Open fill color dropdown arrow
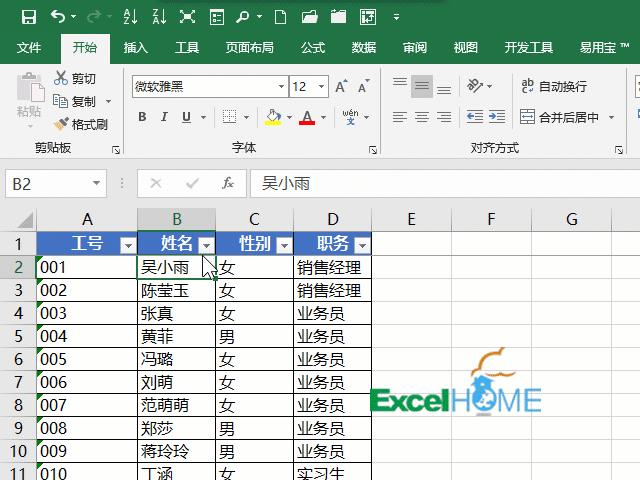 (x=289, y=118)
